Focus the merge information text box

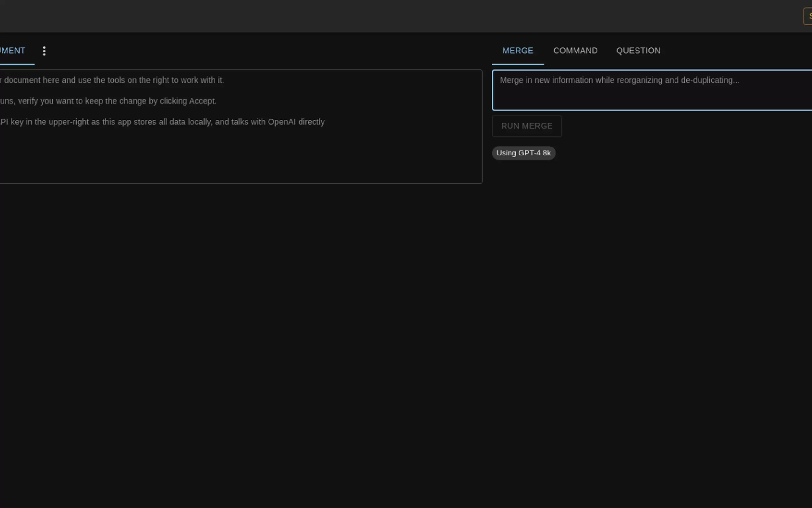651,98
